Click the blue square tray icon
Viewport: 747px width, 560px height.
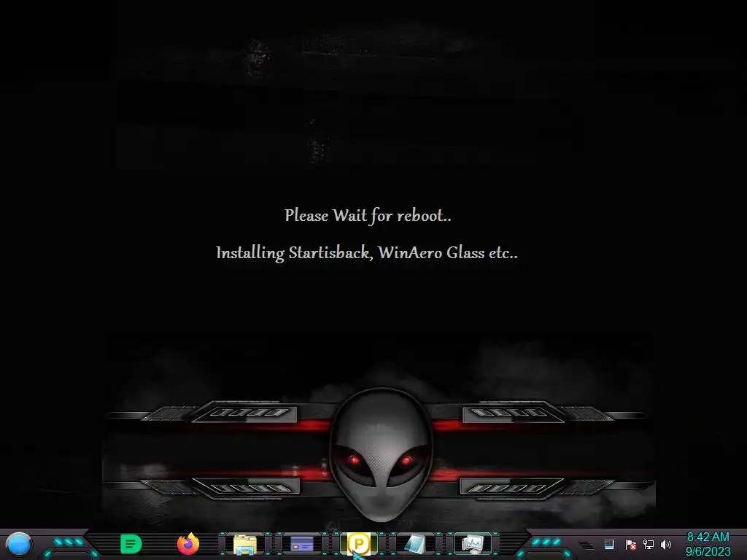[x=609, y=544]
